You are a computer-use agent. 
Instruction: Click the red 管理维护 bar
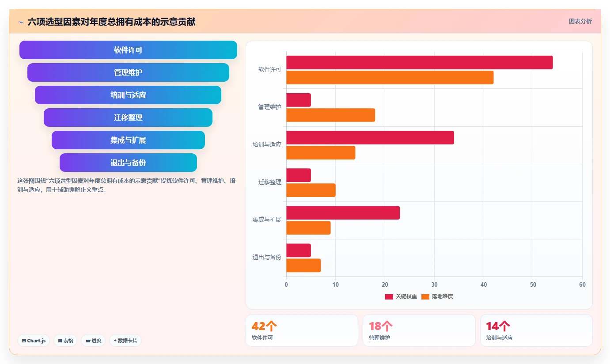tap(299, 100)
